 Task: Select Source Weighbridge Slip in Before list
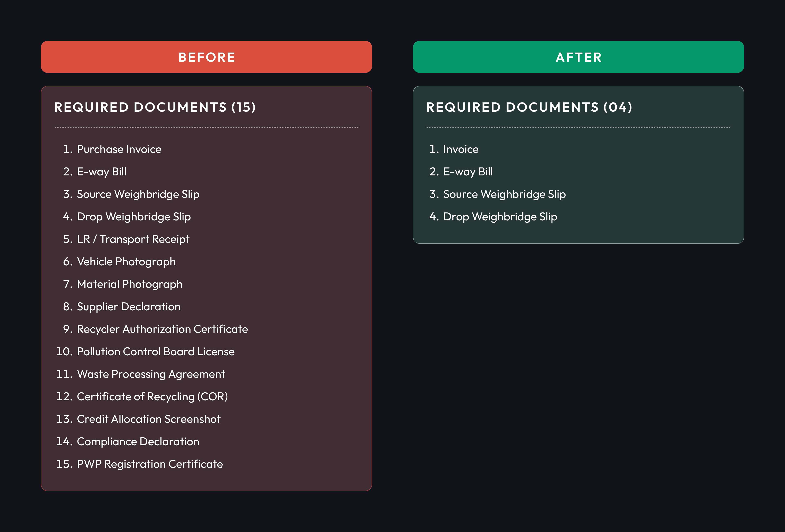tap(138, 194)
